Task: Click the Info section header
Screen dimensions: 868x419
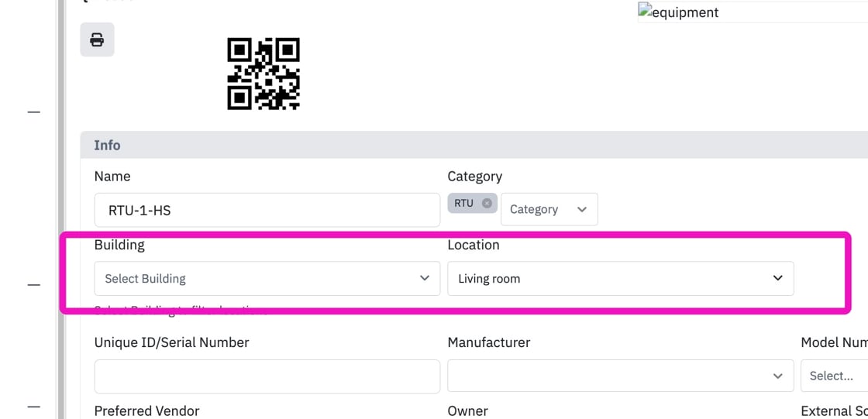Action: coord(474,145)
